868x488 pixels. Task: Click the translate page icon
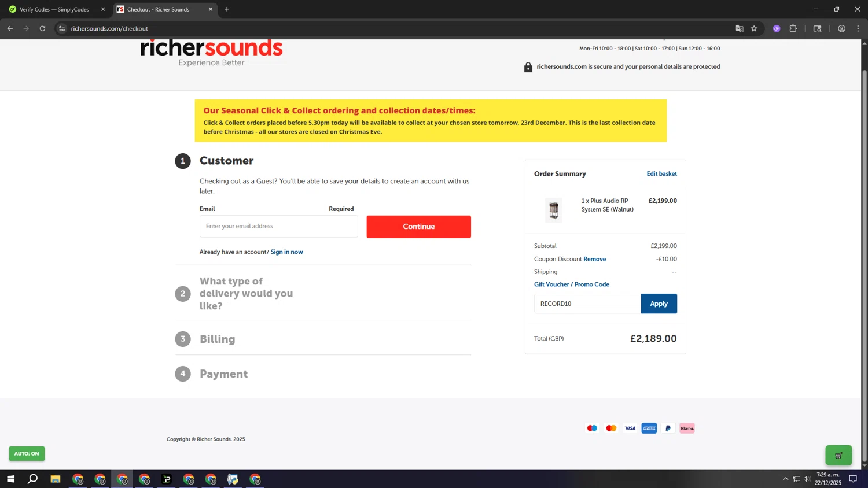739,28
